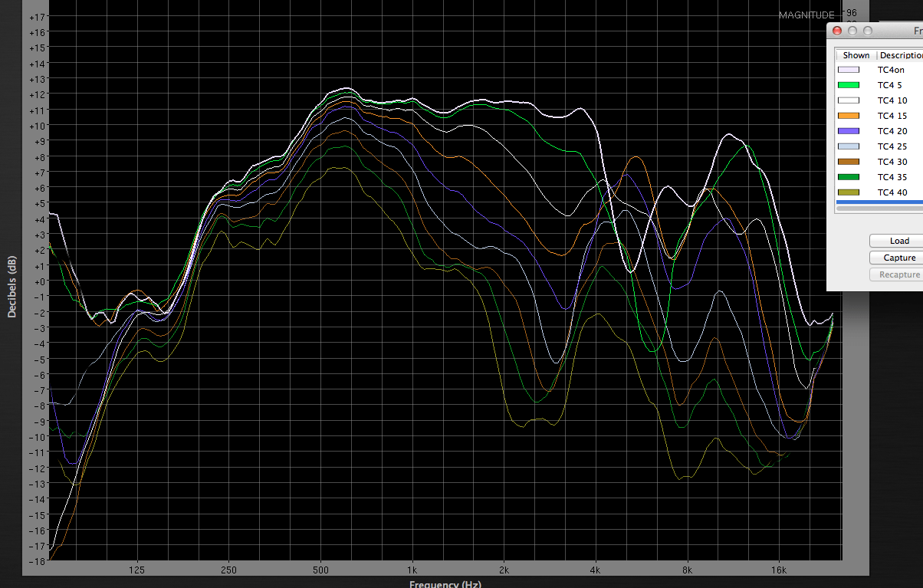Click the 125 frequency axis label
The image size is (923, 588).
tap(137, 570)
